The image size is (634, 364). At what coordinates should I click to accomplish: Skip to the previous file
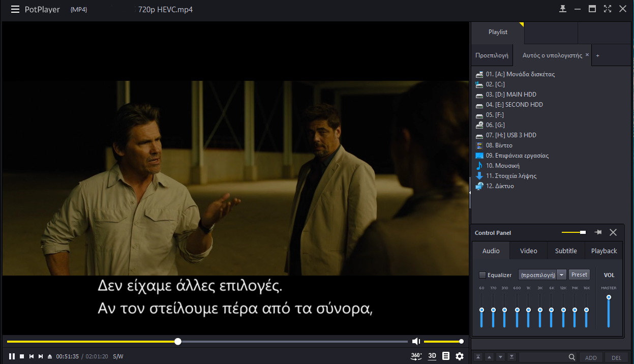pos(32,356)
